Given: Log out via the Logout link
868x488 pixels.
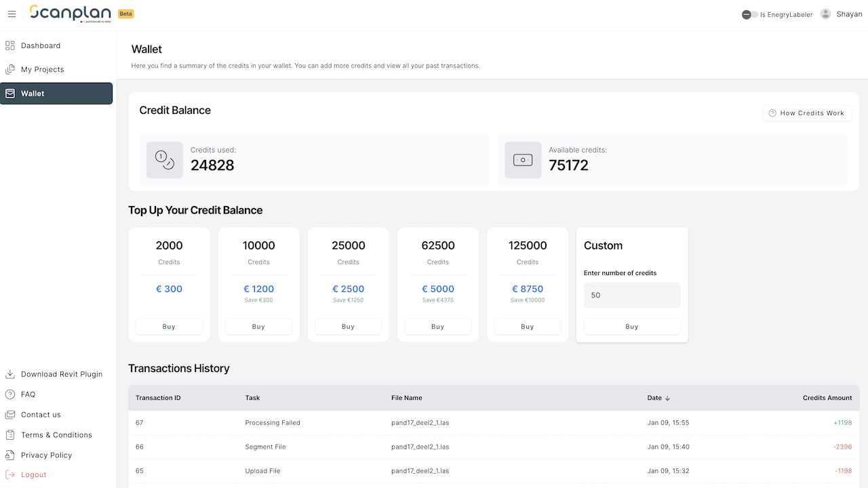Looking at the screenshot, I should pyautogui.click(x=34, y=474).
